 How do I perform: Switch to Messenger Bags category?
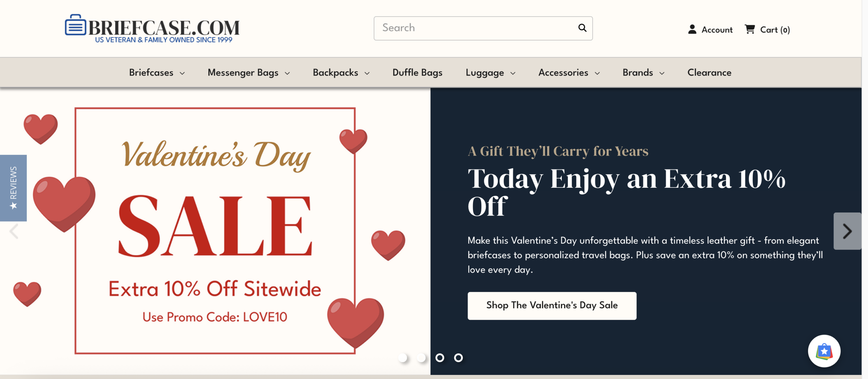pos(248,72)
